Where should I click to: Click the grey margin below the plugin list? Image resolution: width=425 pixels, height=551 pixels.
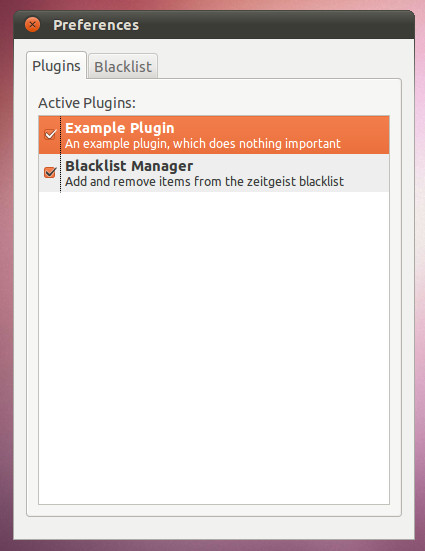[214, 510]
